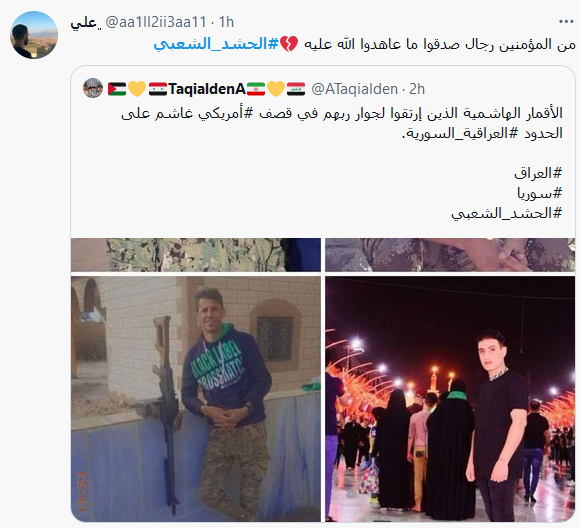Open the @aa1ll2ii3aa11 handle
580x528 pixels.
pos(156,22)
